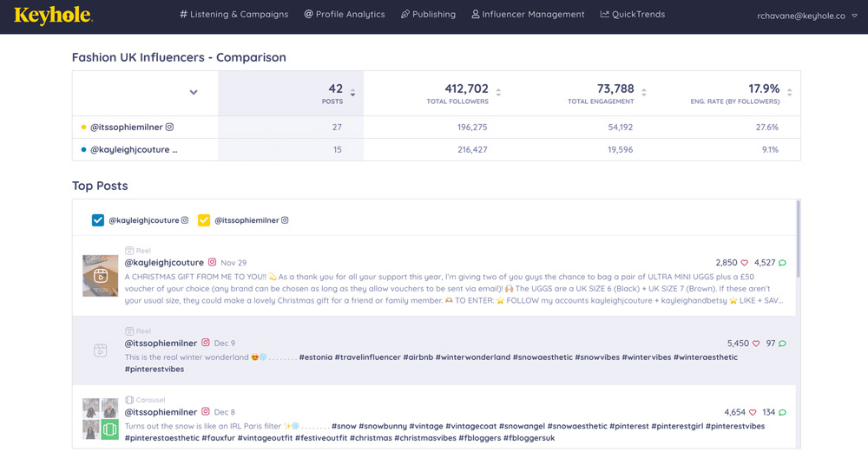The image size is (868, 465).
Task: Click Instagram icon on Nov 29 post
Action: pyautogui.click(x=212, y=262)
